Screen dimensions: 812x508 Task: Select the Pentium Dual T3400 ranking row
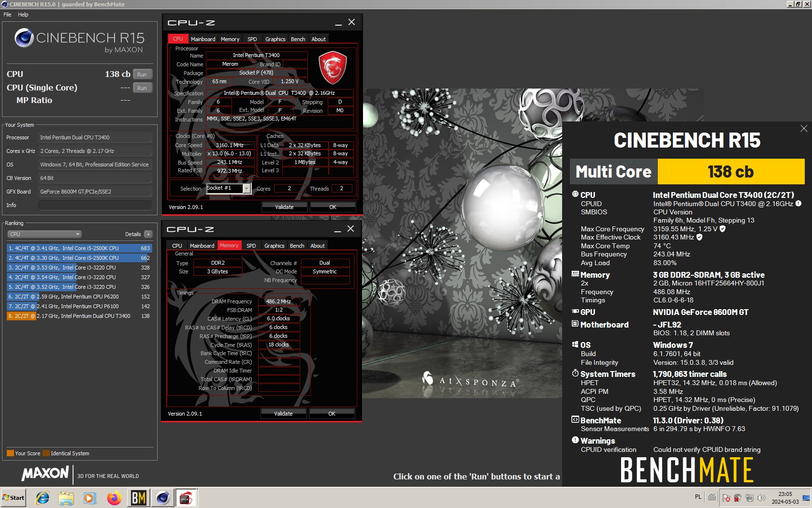pos(79,316)
